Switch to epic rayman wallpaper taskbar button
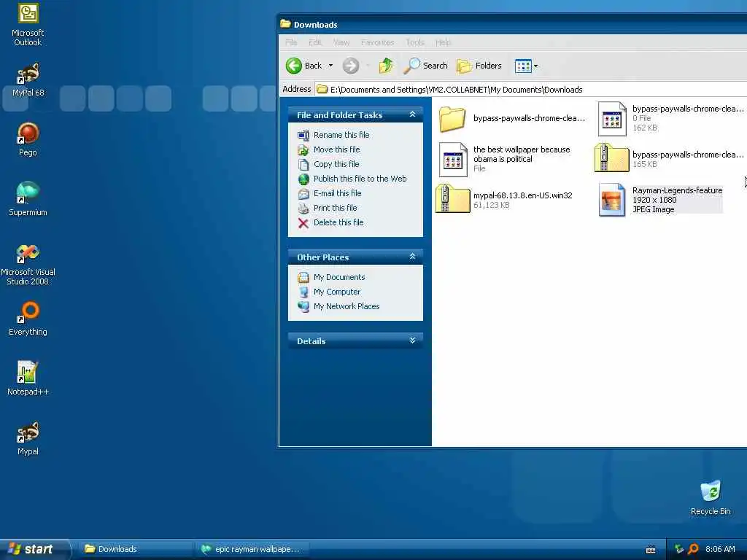The width and height of the screenshot is (747, 560). pyautogui.click(x=252, y=549)
